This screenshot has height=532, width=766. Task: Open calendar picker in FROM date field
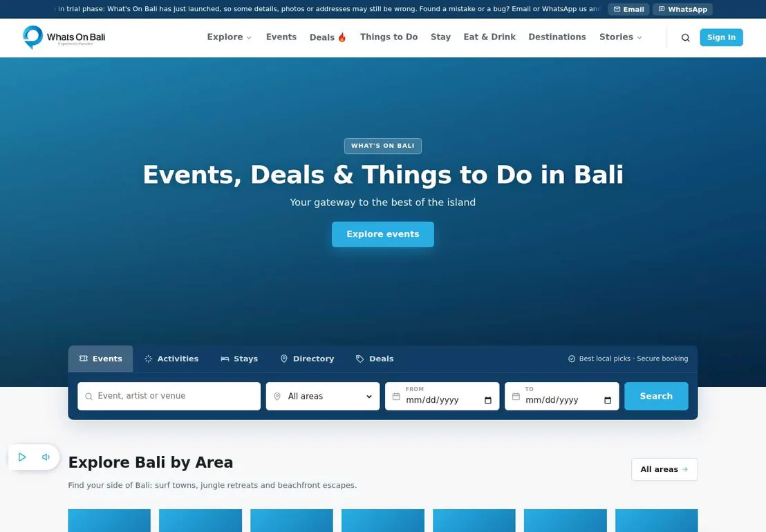coord(487,400)
